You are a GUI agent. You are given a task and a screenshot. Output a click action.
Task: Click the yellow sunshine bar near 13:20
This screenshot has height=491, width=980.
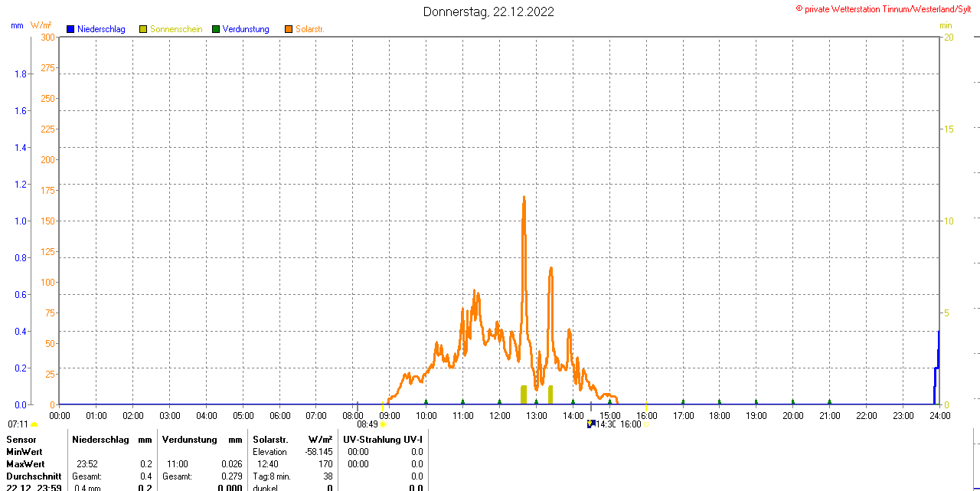pos(550,394)
